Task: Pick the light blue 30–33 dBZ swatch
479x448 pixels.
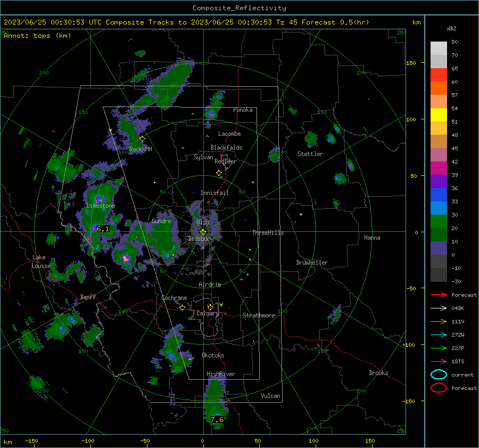Action: tap(439, 208)
